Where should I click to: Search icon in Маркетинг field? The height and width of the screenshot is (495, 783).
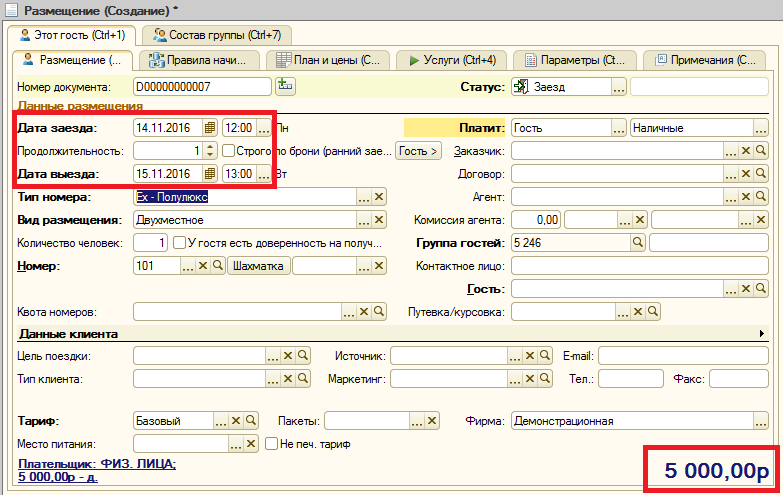point(545,379)
